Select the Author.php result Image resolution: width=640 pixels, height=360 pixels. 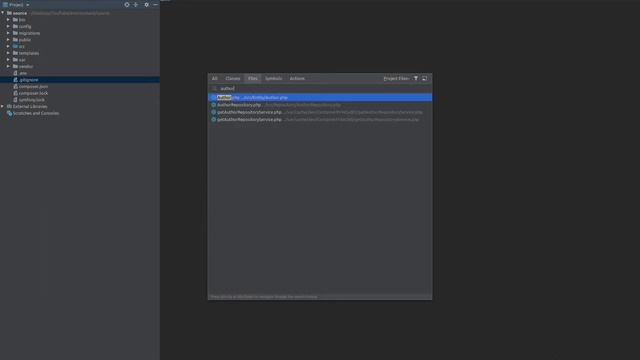[x=320, y=98]
